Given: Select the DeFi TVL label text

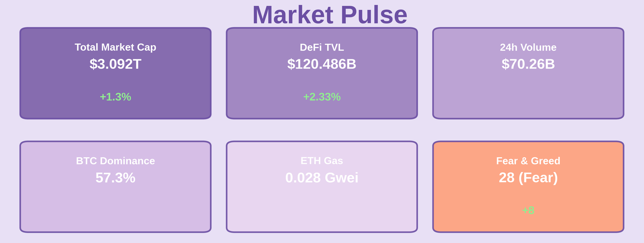Looking at the screenshot, I should click(x=322, y=47).
